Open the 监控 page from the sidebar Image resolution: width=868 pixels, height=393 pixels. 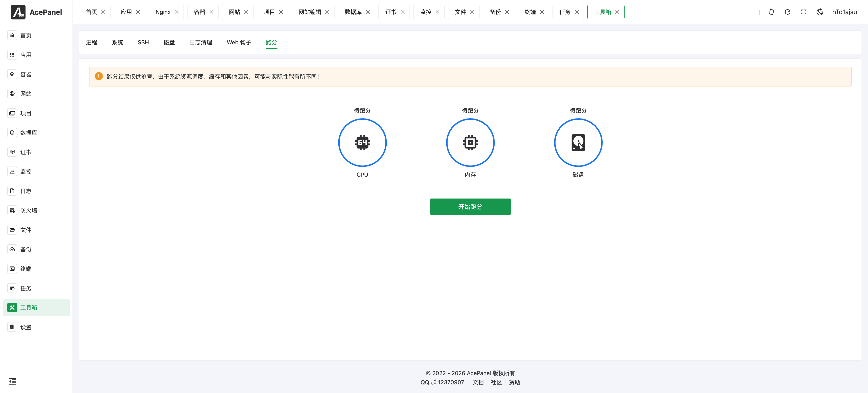pos(26,171)
